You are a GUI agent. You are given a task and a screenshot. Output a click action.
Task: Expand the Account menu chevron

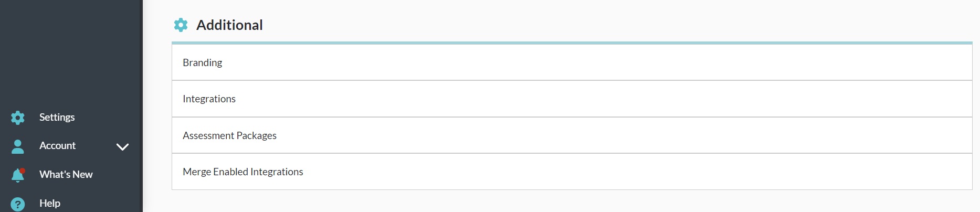122,147
